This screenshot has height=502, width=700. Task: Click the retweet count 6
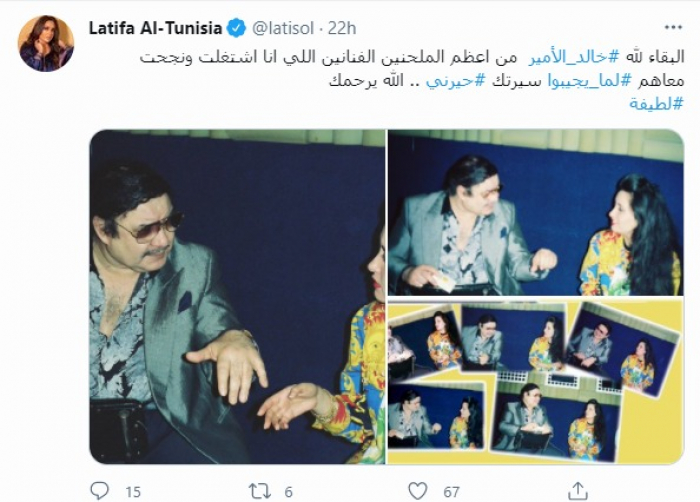click(288, 492)
